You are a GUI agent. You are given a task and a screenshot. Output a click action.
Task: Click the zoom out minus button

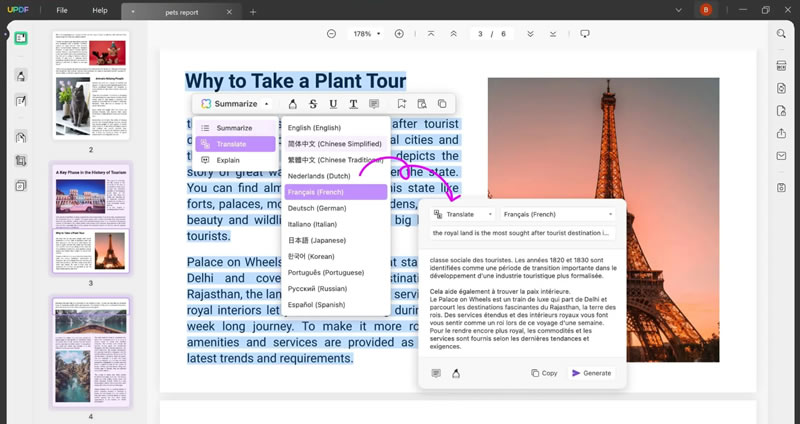coord(332,34)
